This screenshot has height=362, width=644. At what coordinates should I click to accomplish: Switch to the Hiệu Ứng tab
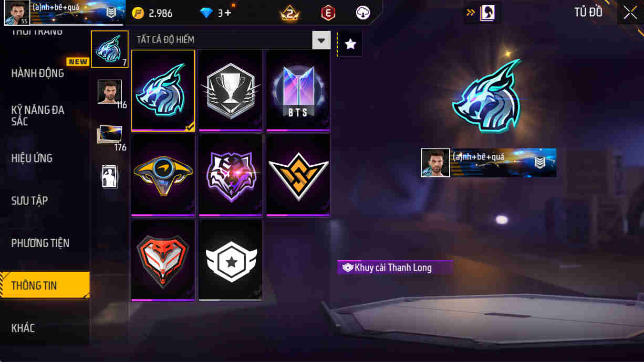tap(32, 158)
